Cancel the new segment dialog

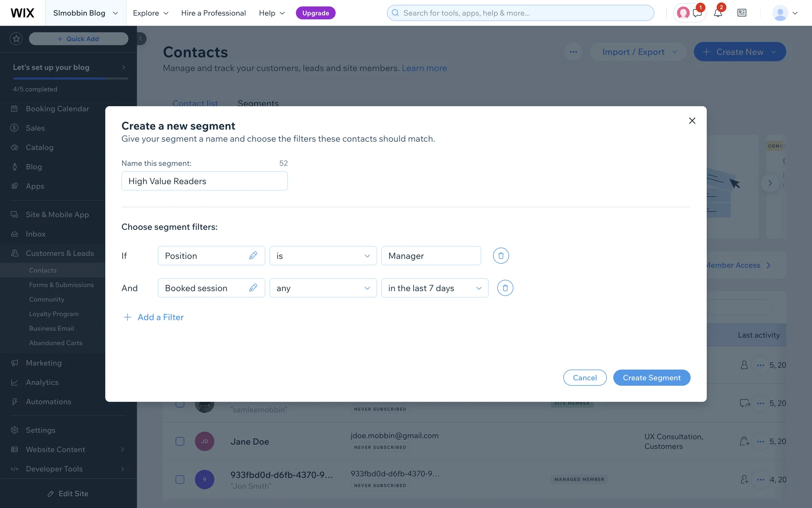coord(584,378)
